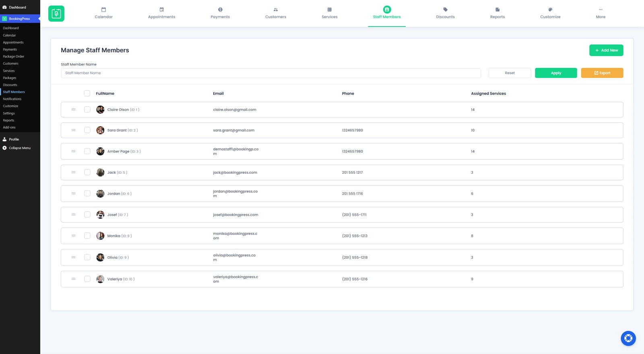Check the box for Claire Olson

tap(87, 109)
